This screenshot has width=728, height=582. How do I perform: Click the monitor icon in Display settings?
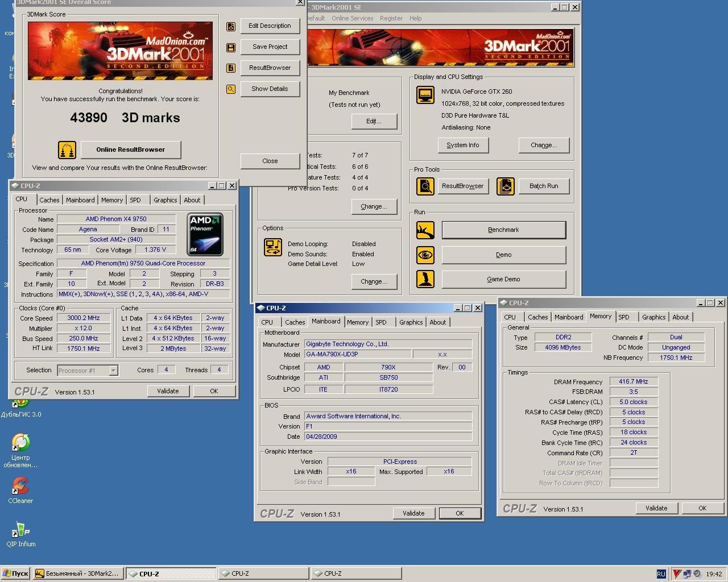425,95
